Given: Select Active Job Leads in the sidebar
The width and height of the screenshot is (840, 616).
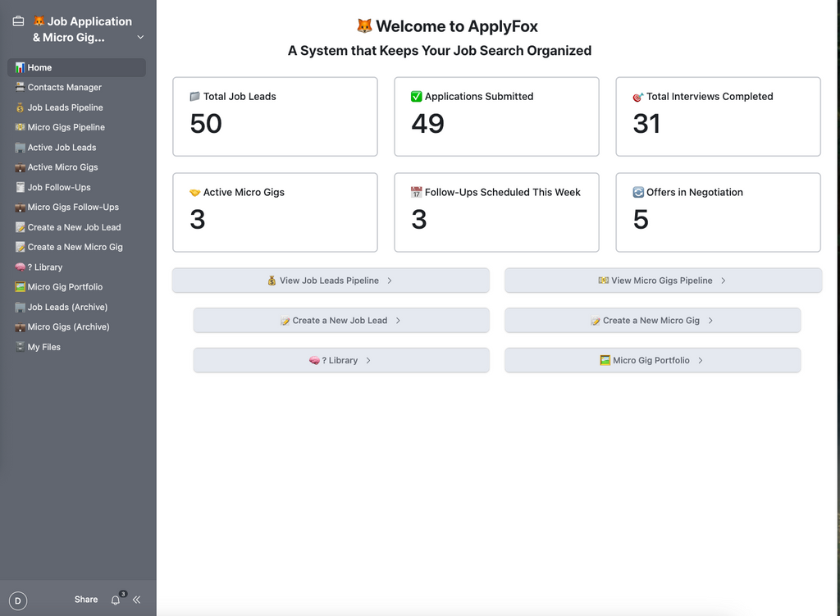Looking at the screenshot, I should click(76, 148).
